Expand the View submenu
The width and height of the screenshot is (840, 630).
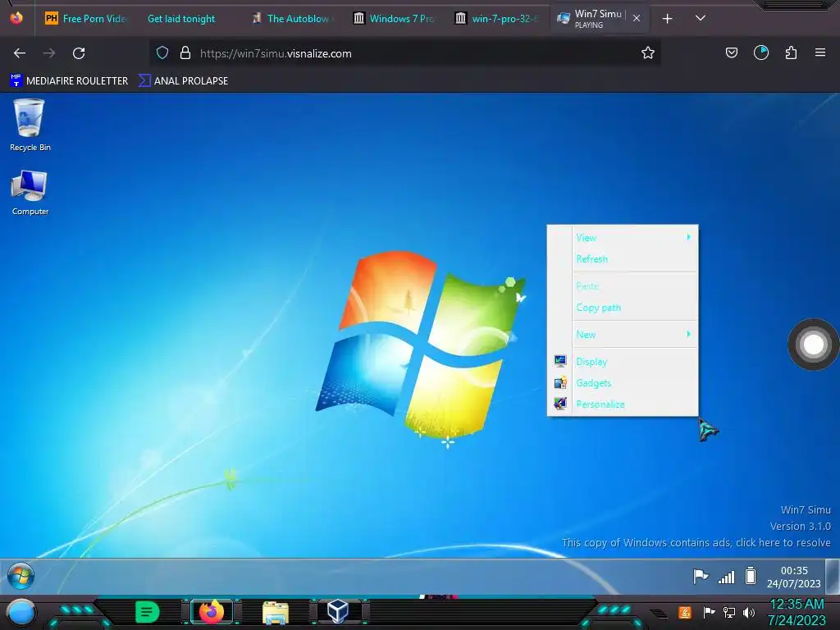[x=623, y=237]
